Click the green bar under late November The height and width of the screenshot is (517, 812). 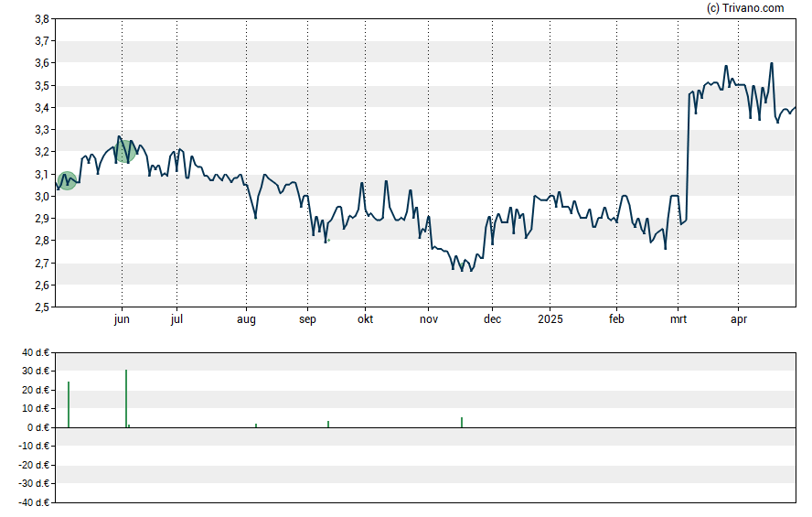click(x=462, y=422)
